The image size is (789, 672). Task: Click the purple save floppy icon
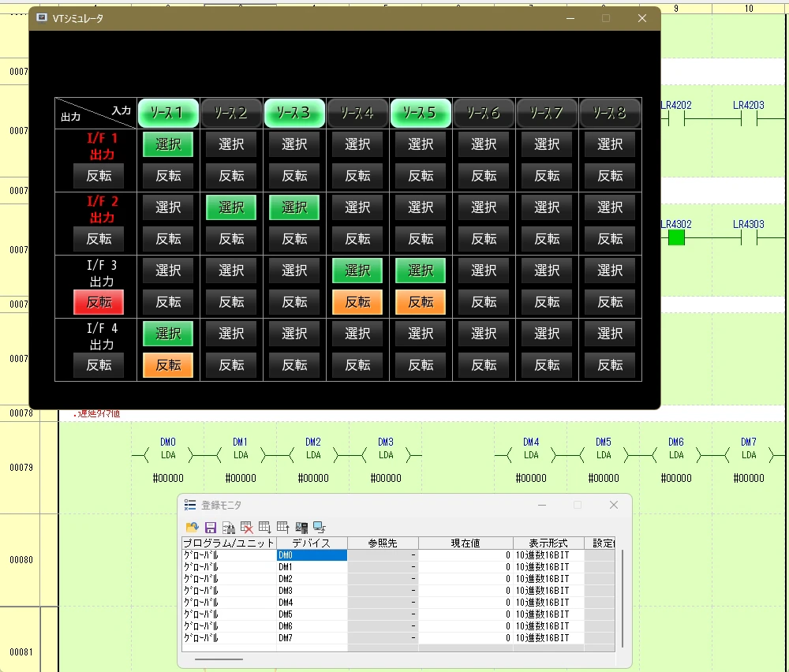pyautogui.click(x=211, y=527)
